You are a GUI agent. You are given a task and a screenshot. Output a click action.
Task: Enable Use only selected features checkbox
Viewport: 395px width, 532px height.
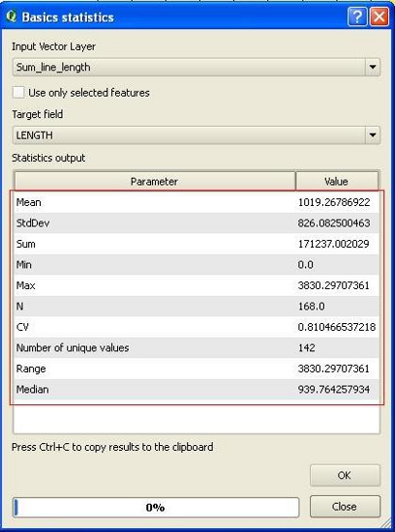[x=18, y=92]
